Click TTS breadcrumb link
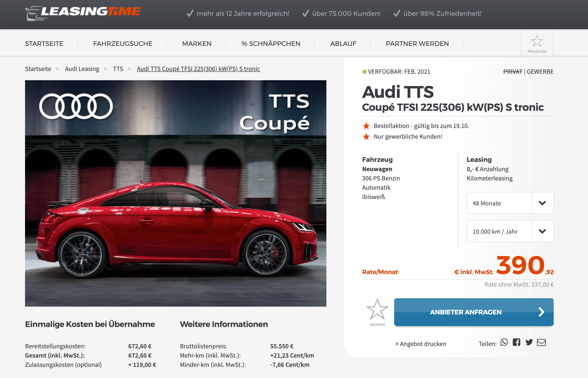Image resolution: width=588 pixels, height=378 pixels. pos(118,69)
